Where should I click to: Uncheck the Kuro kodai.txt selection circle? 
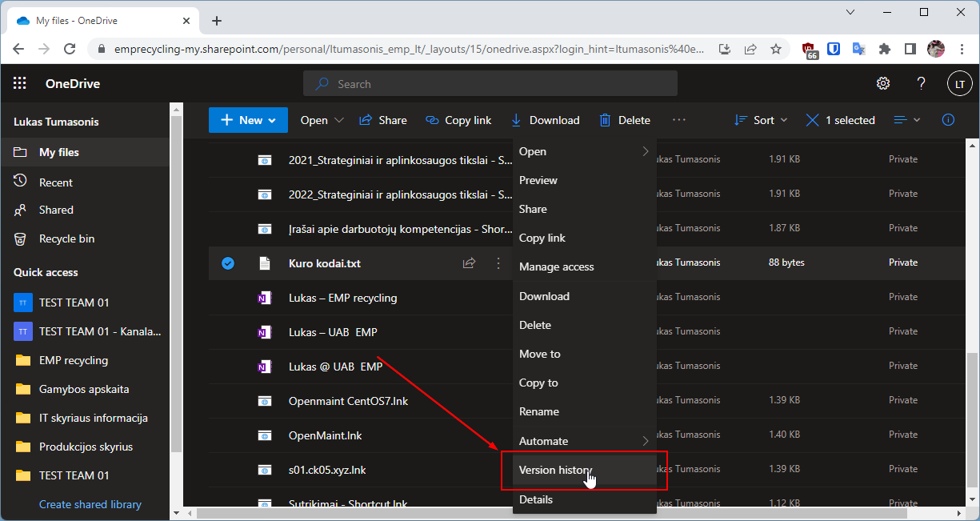click(228, 263)
